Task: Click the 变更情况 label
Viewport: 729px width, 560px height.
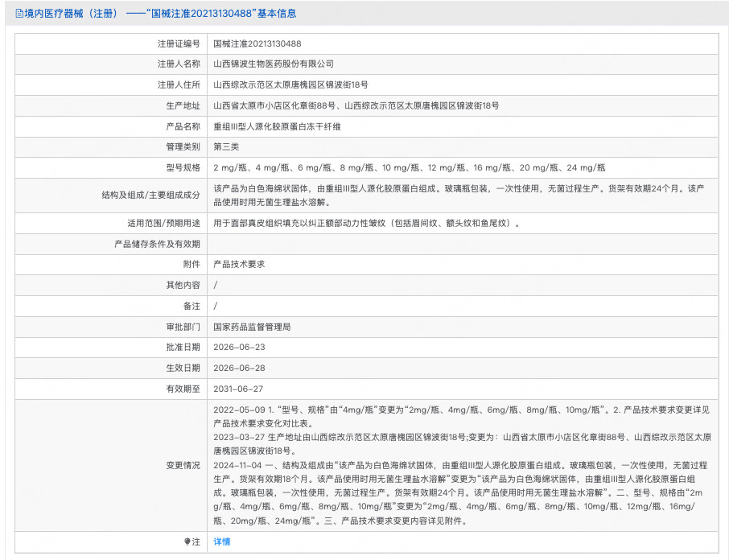Action: point(183,465)
